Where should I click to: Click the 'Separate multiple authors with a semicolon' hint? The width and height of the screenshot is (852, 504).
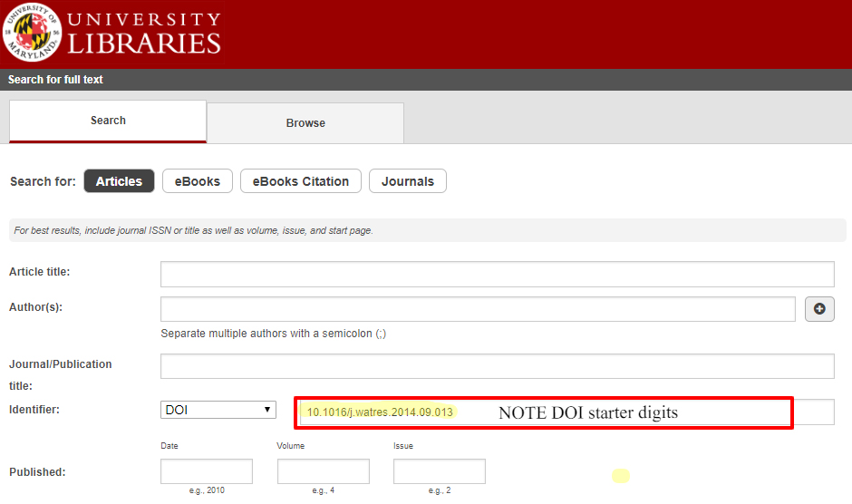coord(274,334)
